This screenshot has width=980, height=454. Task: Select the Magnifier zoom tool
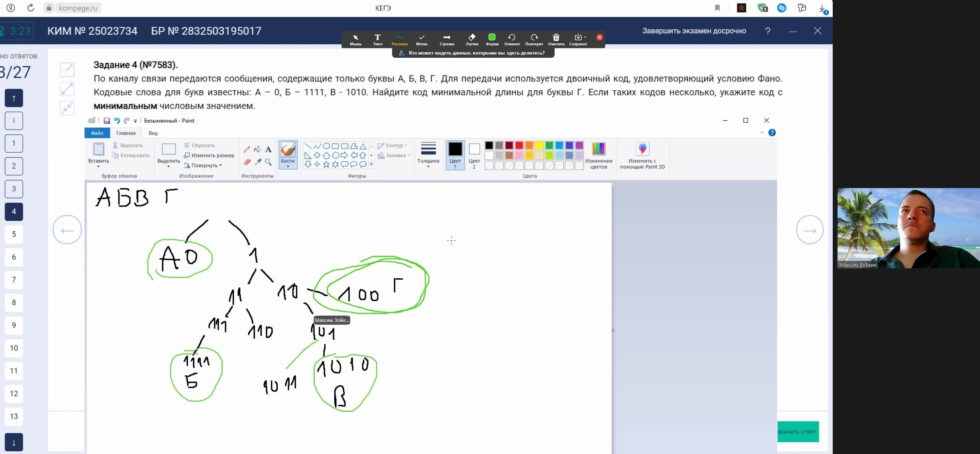click(268, 162)
